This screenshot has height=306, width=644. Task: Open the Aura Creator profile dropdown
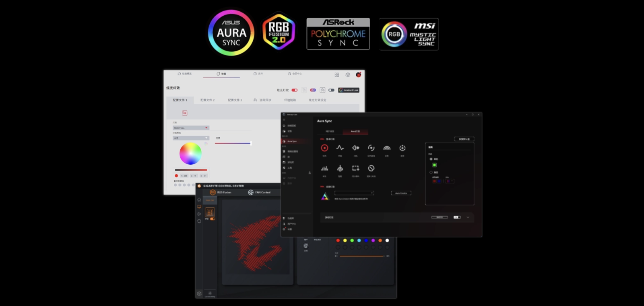click(x=354, y=193)
